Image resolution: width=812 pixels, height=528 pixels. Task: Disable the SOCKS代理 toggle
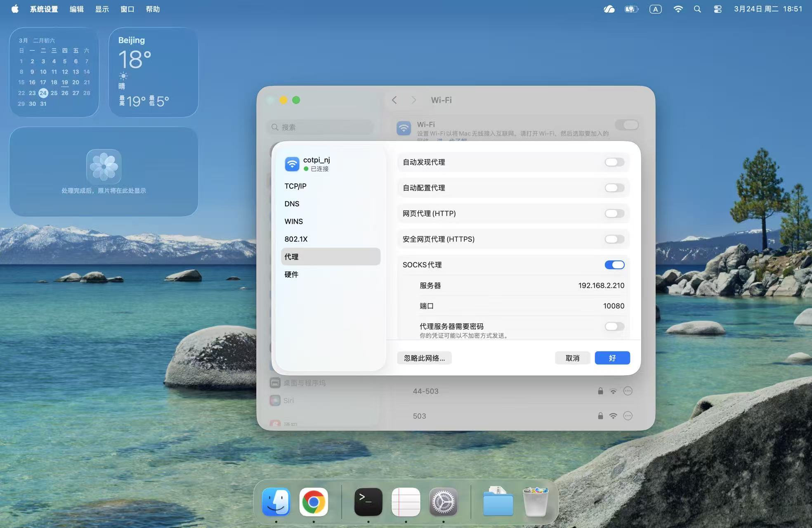(x=614, y=265)
